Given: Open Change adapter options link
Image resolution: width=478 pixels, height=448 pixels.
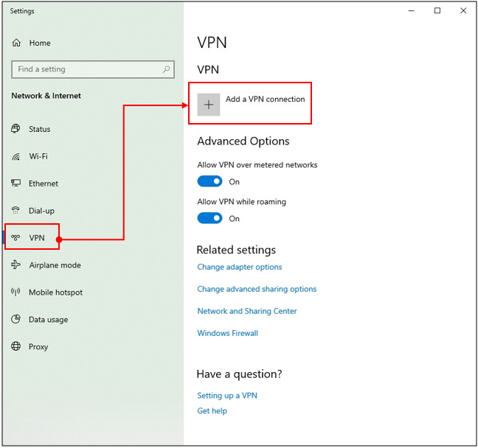Looking at the screenshot, I should [240, 267].
